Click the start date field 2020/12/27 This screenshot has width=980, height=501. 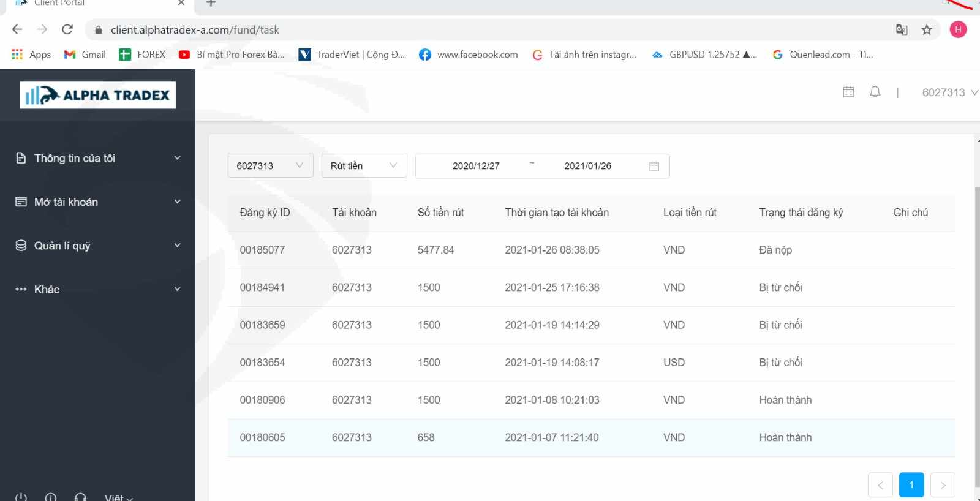476,166
